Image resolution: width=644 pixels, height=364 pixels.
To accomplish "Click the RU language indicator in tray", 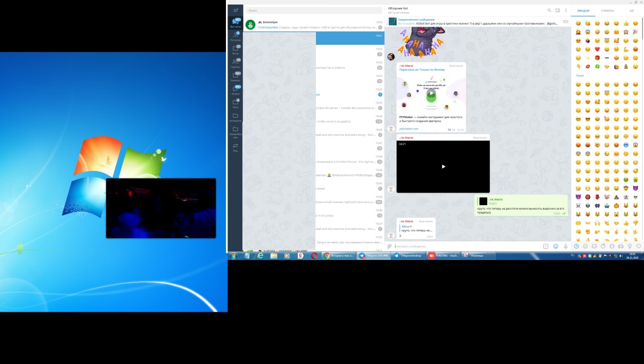I will click(x=573, y=255).
